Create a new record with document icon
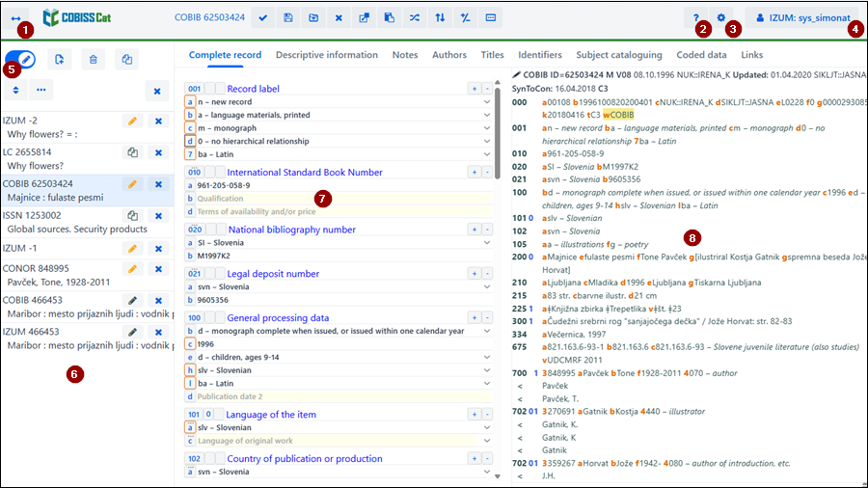The height and width of the screenshot is (488, 868). point(59,59)
